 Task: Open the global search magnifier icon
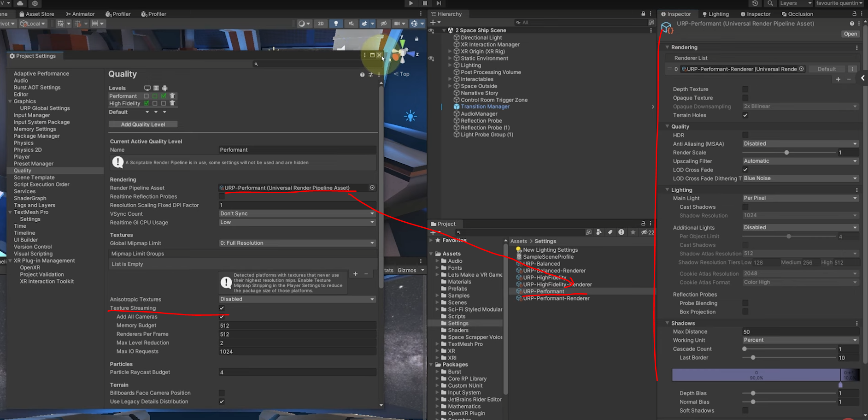tap(770, 3)
